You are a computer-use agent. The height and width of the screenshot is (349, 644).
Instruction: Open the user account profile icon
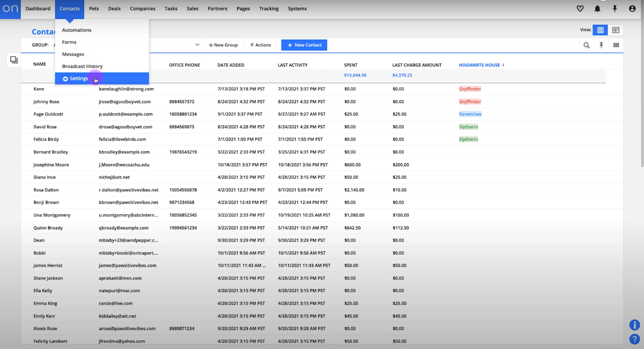point(632,9)
